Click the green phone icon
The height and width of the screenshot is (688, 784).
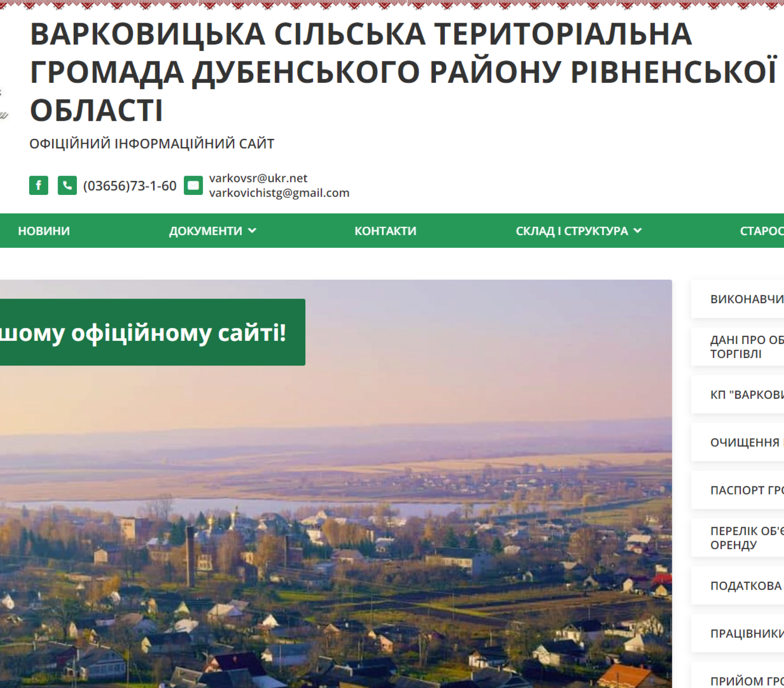[x=67, y=185]
